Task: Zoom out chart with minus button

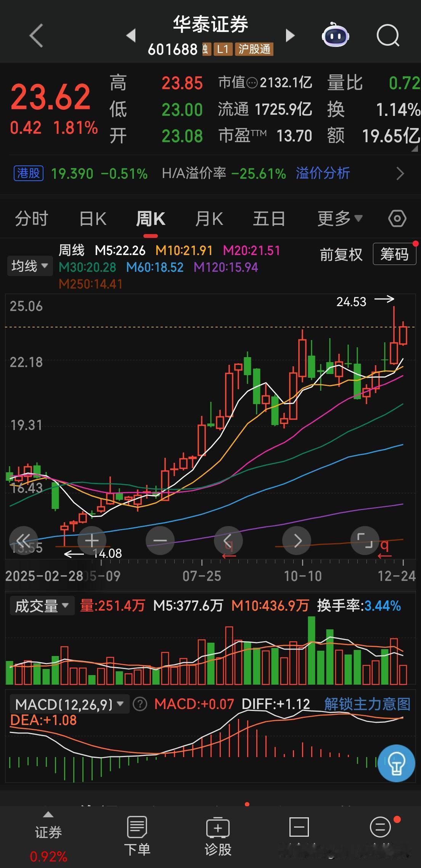Action: [160, 540]
